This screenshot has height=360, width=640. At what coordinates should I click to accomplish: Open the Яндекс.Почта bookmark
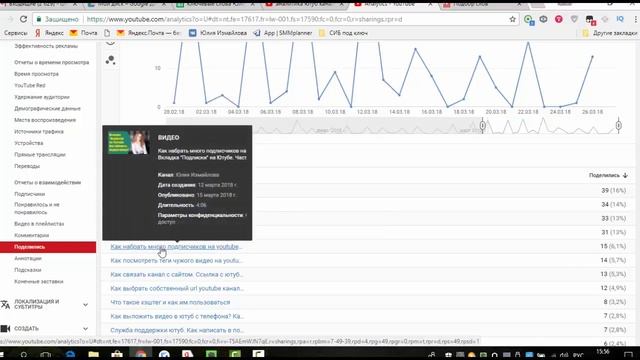click(x=149, y=33)
